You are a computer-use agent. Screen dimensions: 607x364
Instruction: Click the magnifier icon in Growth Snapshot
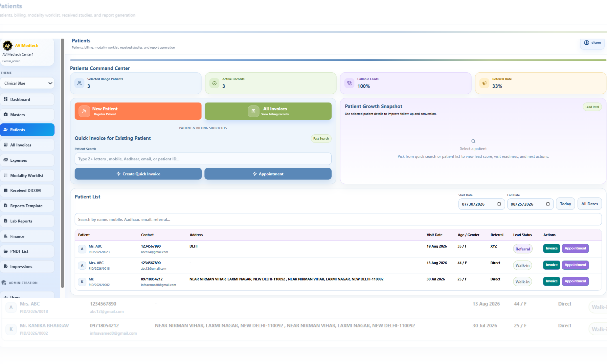tap(473, 141)
